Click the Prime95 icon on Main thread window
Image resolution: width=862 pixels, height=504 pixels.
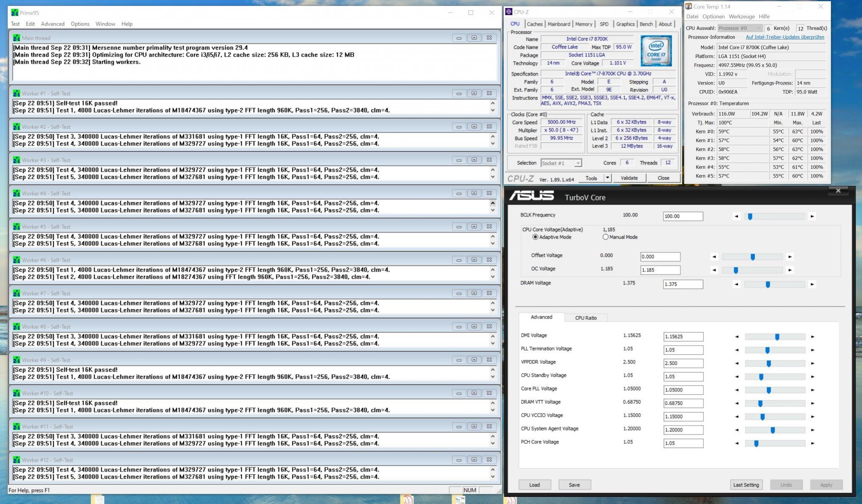coord(16,38)
